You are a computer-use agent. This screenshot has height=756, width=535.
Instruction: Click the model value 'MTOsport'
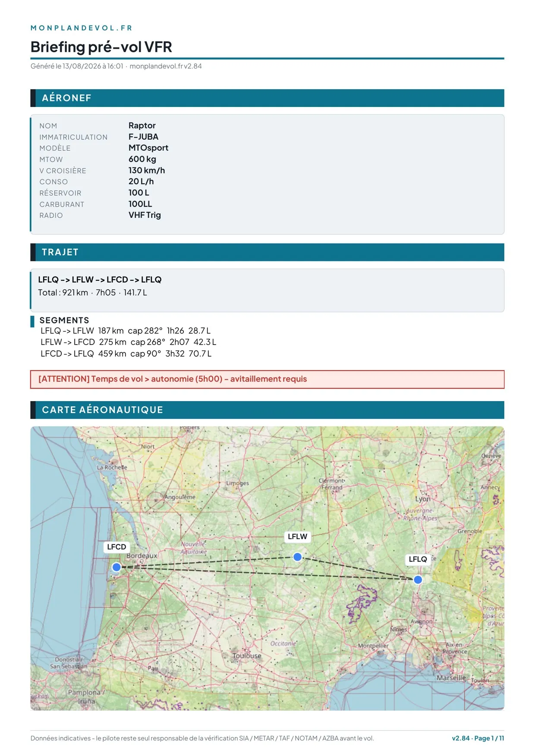tap(148, 148)
